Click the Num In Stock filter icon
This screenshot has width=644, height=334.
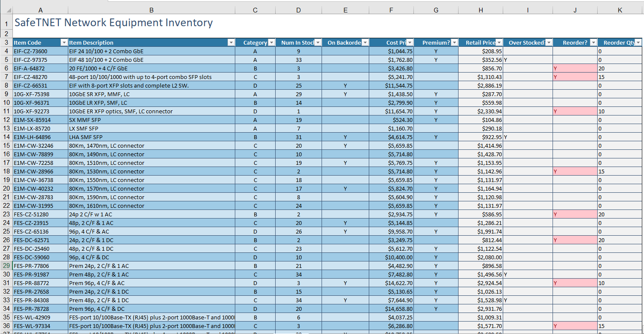(x=318, y=43)
